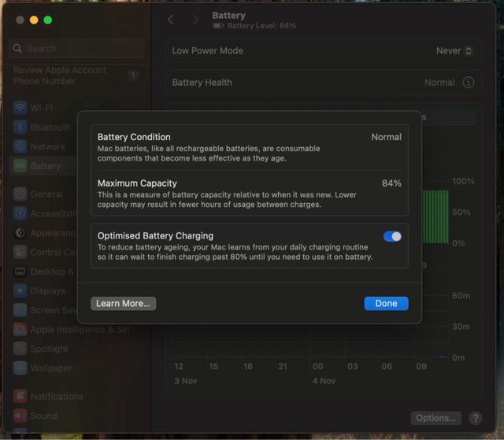The image size is (504, 440).
Task: Open the Options… button in Battery pane
Action: click(435, 418)
